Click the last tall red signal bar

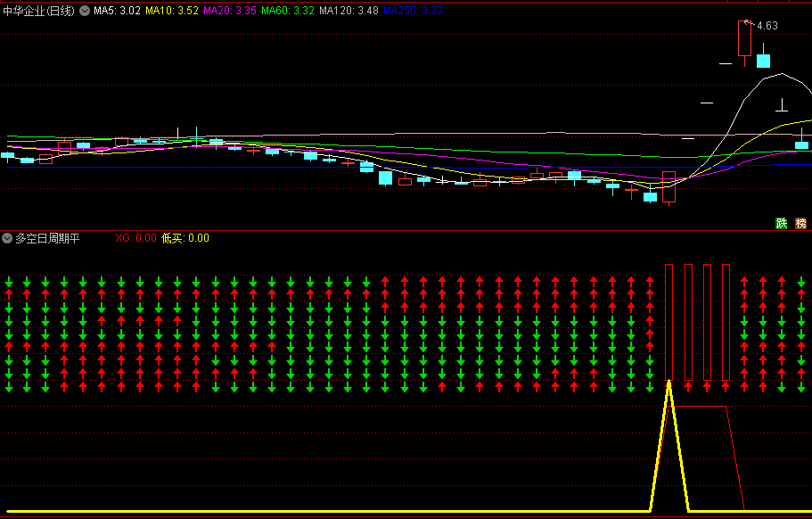click(x=726, y=321)
